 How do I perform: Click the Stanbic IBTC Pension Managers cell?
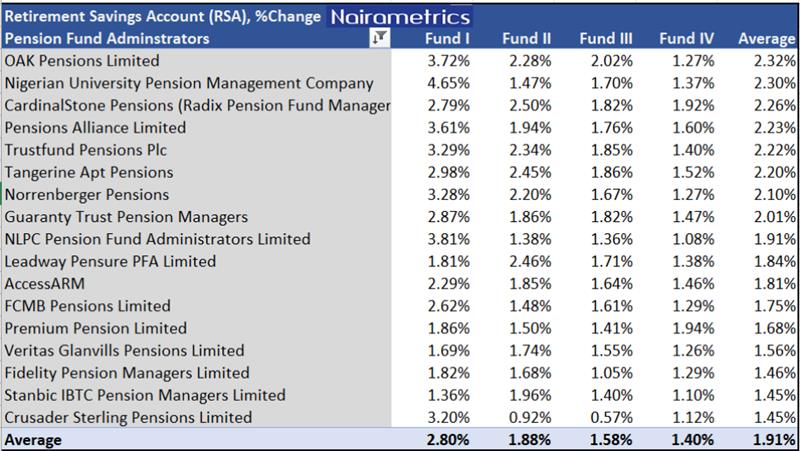(x=137, y=394)
